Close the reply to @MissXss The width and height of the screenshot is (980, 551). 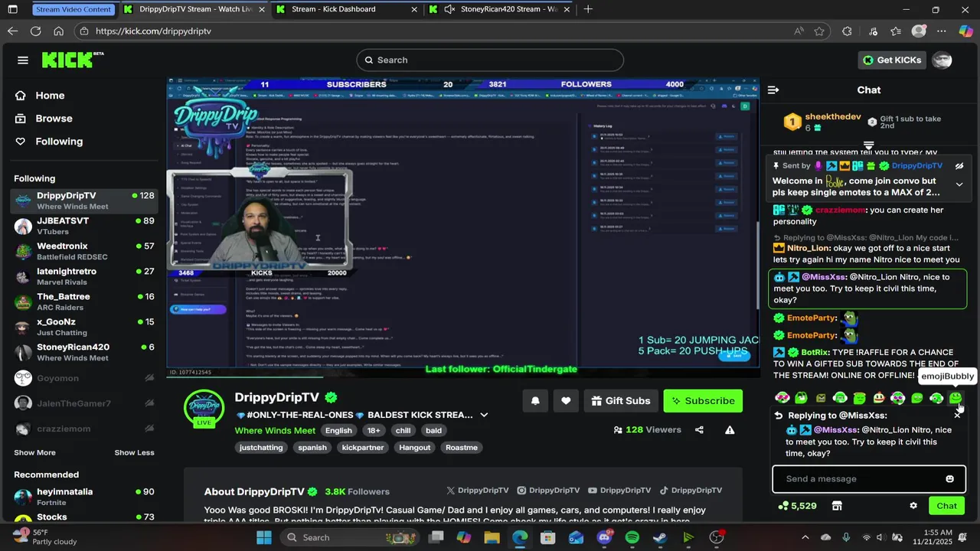(957, 416)
